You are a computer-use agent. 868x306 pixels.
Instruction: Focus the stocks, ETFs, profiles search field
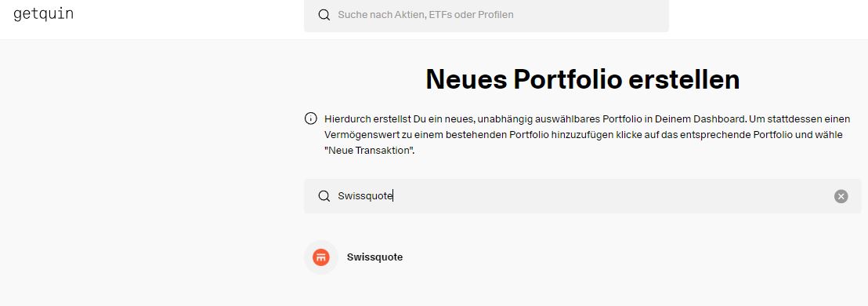tap(486, 15)
